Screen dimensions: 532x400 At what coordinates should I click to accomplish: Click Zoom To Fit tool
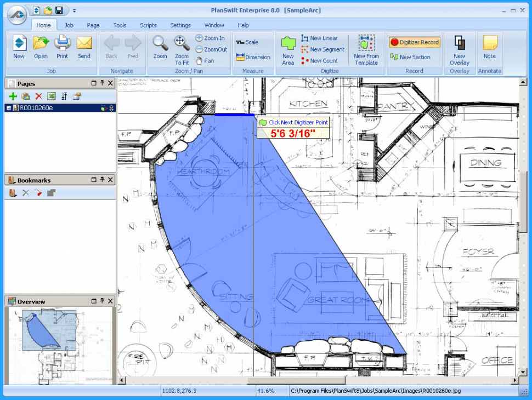182,49
